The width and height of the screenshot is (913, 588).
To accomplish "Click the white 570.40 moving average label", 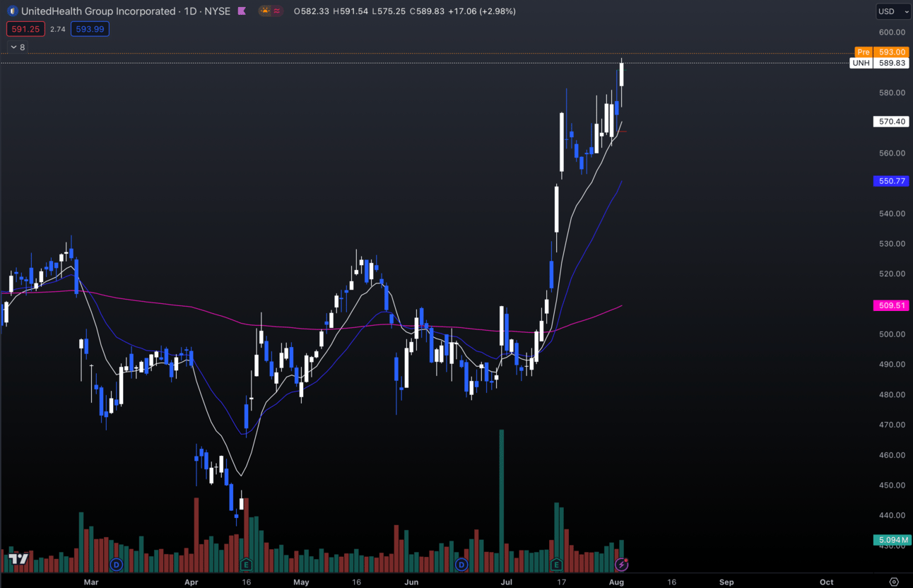I will pos(891,122).
